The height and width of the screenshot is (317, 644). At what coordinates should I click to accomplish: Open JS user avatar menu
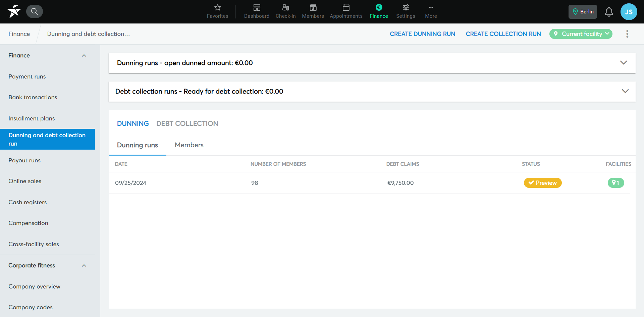coord(629,12)
